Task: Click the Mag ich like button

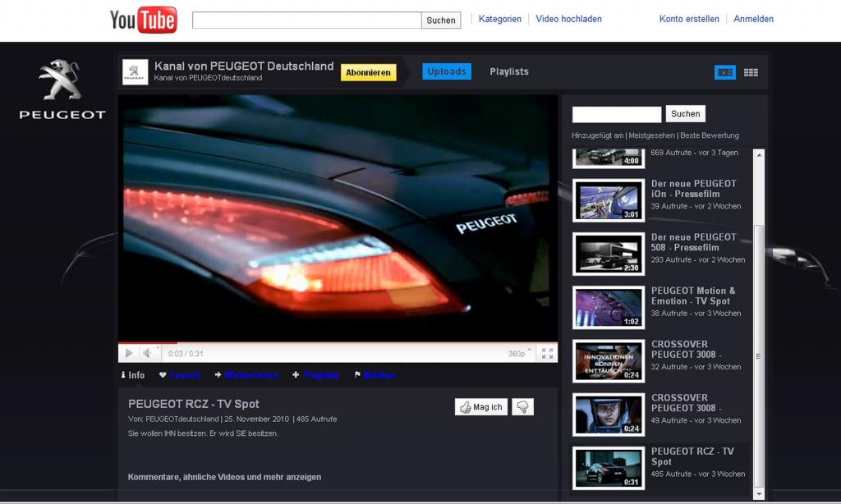Action: pyautogui.click(x=481, y=407)
